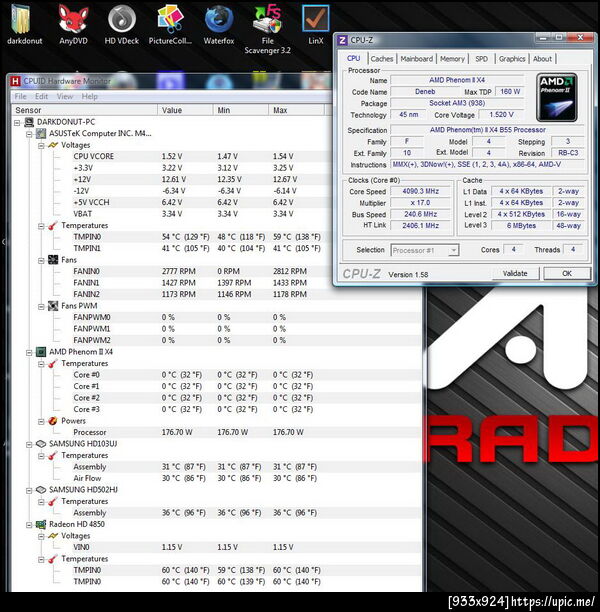Click the Fans PWM category icon
Screen dimensions: 600x612
coord(53,306)
